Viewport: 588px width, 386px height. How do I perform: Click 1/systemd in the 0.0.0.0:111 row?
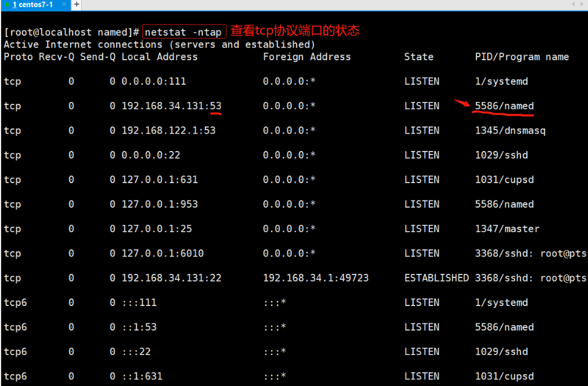tap(501, 81)
